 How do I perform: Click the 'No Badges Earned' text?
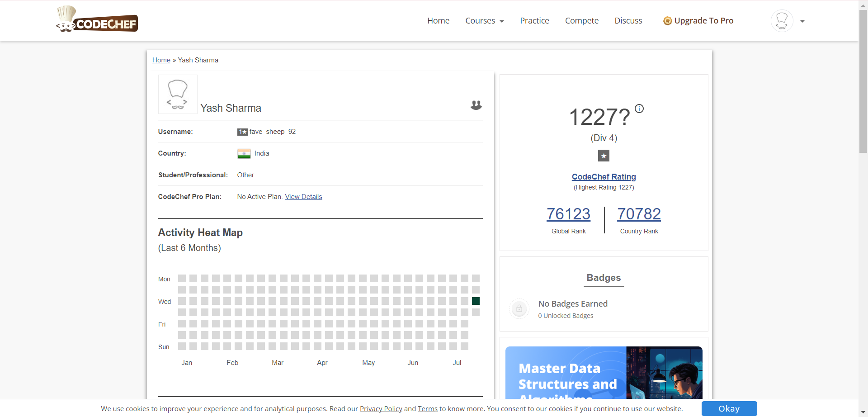[573, 304]
